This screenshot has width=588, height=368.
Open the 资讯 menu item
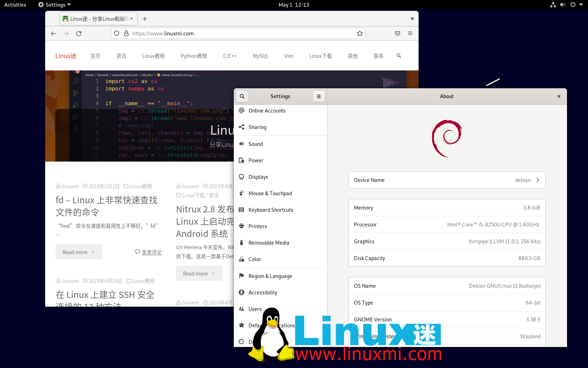point(121,56)
